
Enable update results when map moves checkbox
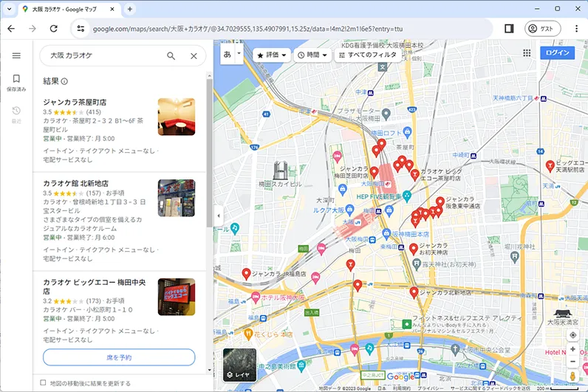click(x=43, y=383)
